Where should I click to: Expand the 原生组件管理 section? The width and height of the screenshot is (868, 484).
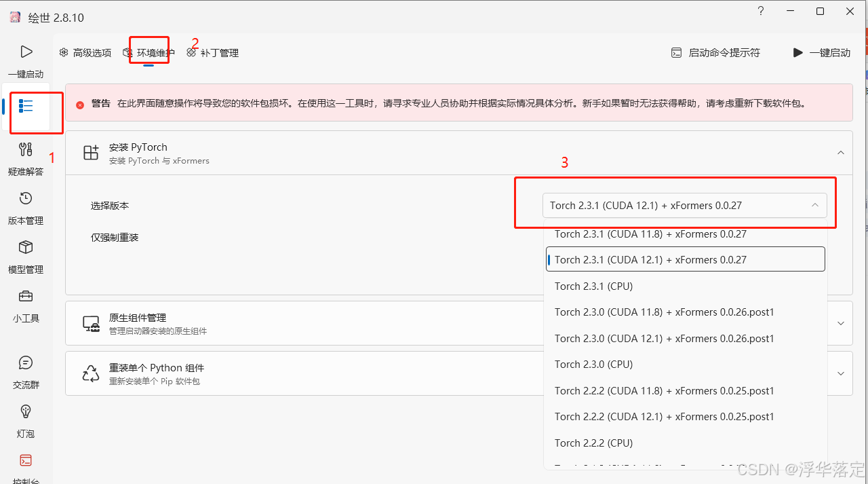tap(841, 323)
